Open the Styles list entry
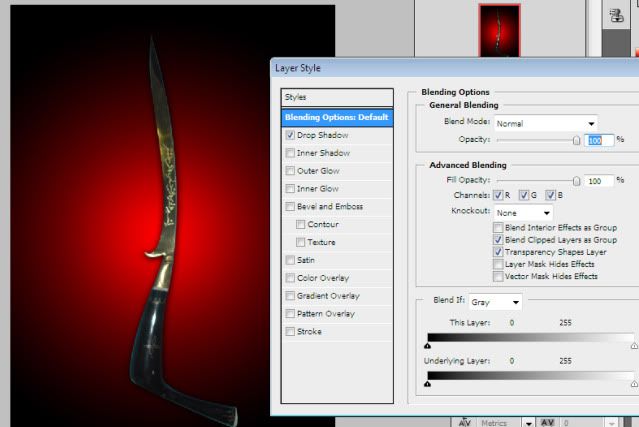 coord(337,97)
